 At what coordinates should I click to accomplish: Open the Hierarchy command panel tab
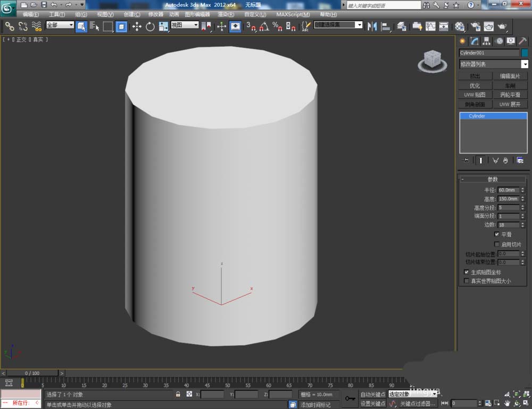click(x=487, y=41)
